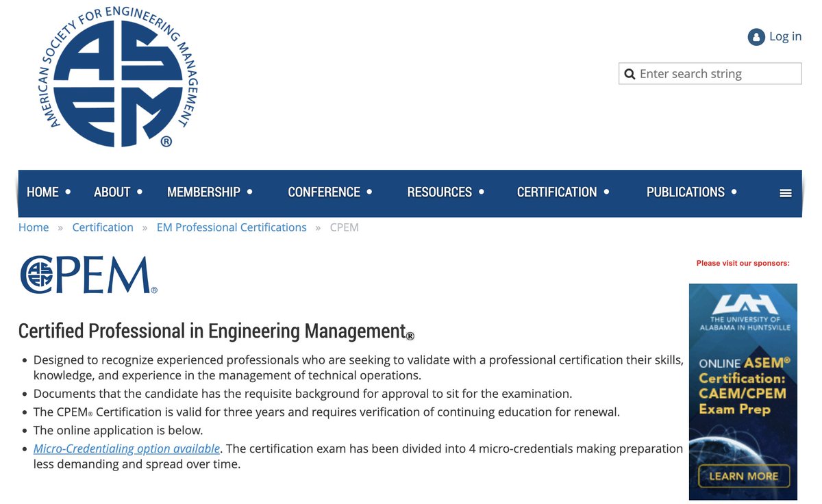Go to Home in the breadcrumb trail
822x504 pixels.
(34, 227)
